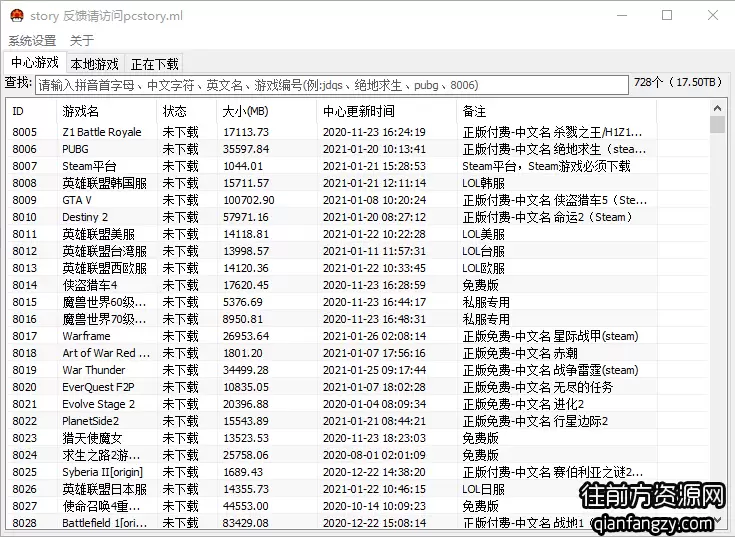Select the War Thunder row

click(x=358, y=370)
